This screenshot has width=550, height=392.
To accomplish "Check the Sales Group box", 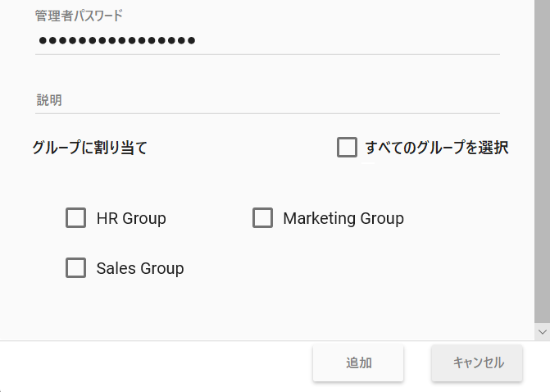I will 76,268.
